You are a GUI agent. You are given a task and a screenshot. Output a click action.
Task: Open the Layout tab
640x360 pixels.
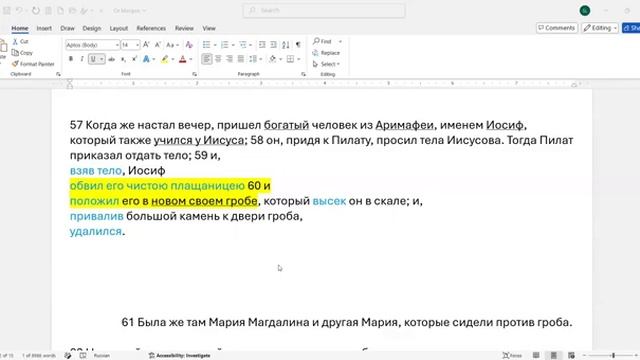[119, 28]
